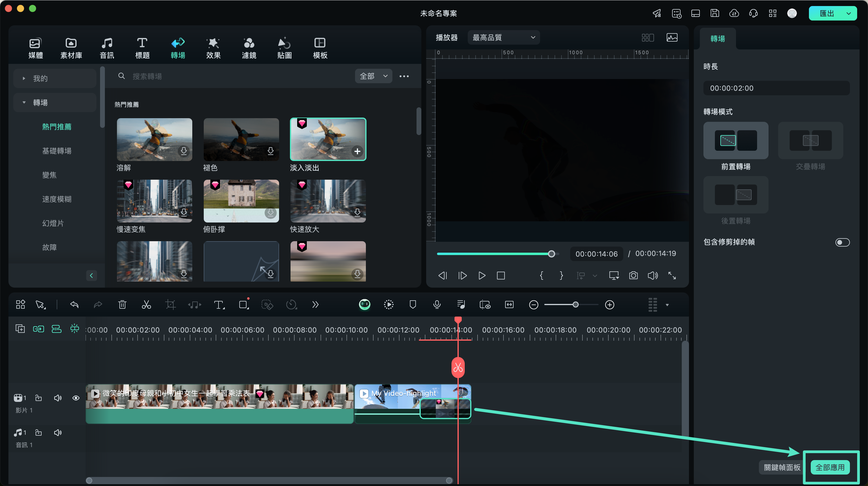Open the 模板 templates tab
This screenshot has height=486, width=868.
coord(320,48)
